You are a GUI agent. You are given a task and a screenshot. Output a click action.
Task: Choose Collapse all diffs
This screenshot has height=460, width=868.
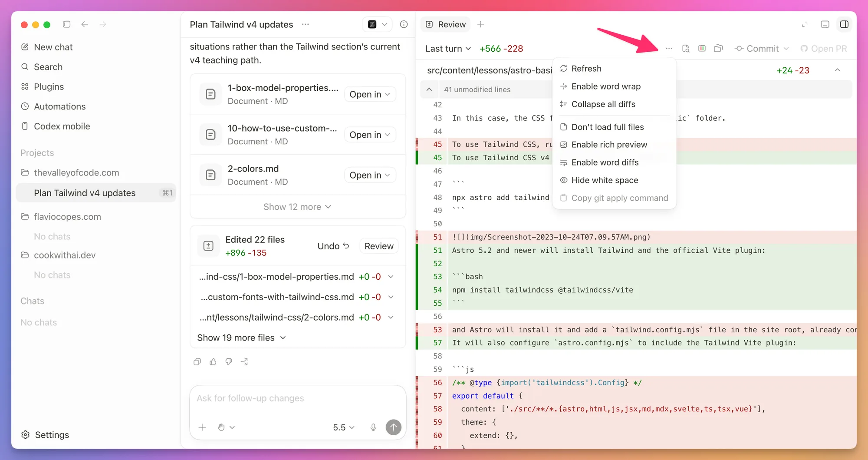click(614, 104)
